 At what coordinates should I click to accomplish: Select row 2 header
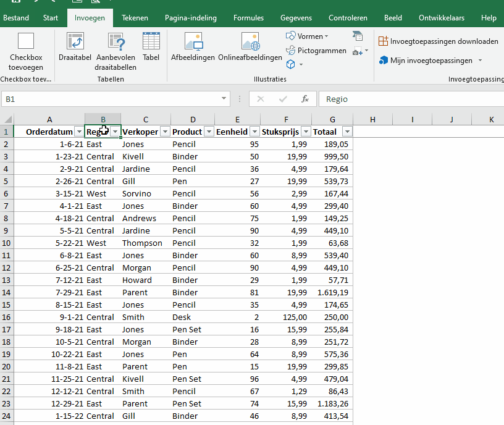[6, 144]
